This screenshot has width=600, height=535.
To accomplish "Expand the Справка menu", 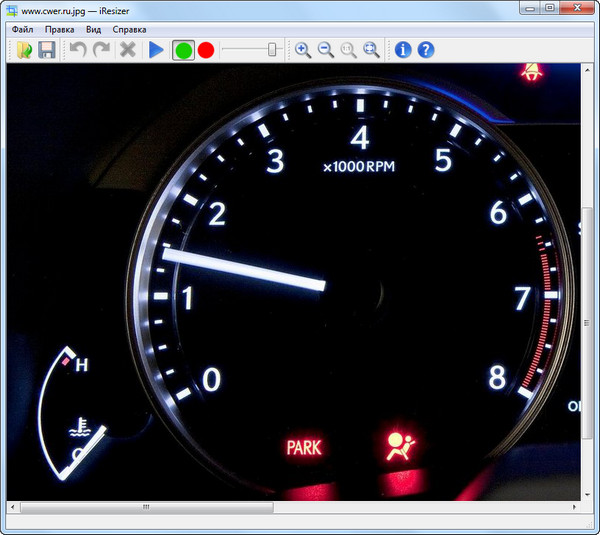I will [130, 30].
